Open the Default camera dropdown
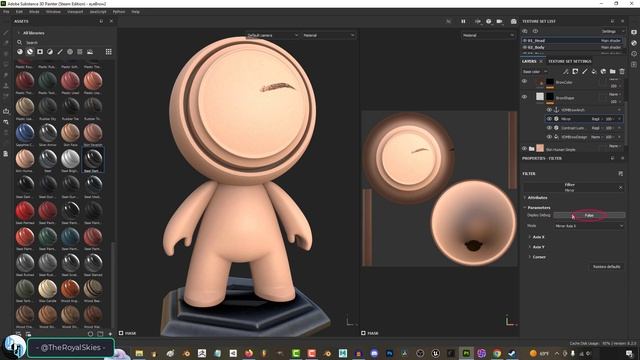640x360 pixels. (272, 36)
